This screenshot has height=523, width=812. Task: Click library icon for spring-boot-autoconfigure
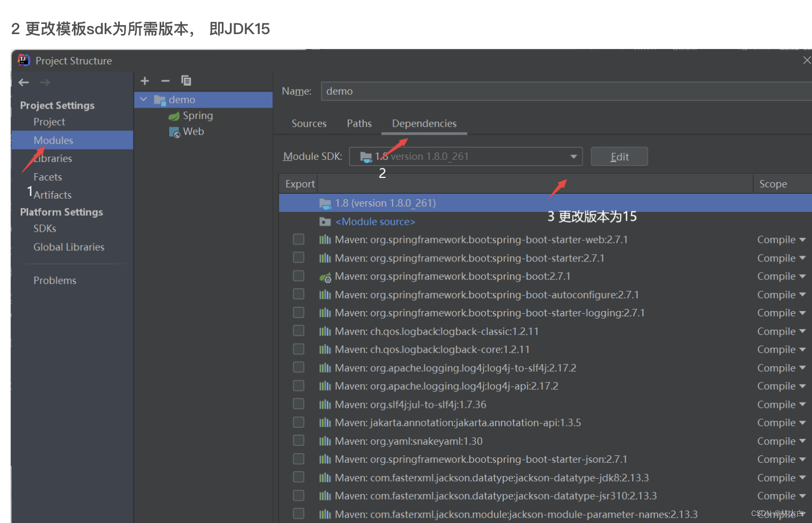click(325, 295)
